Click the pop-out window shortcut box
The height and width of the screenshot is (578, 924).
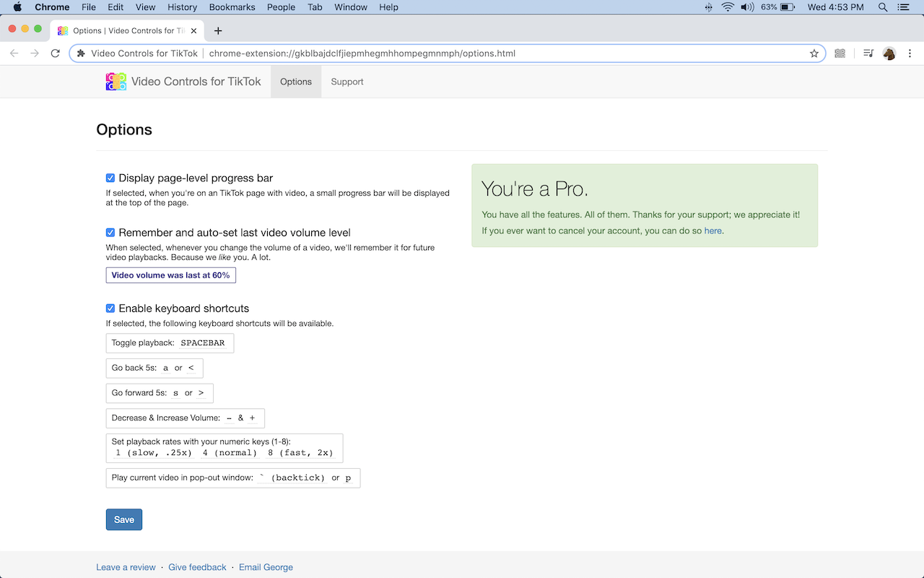pos(233,478)
